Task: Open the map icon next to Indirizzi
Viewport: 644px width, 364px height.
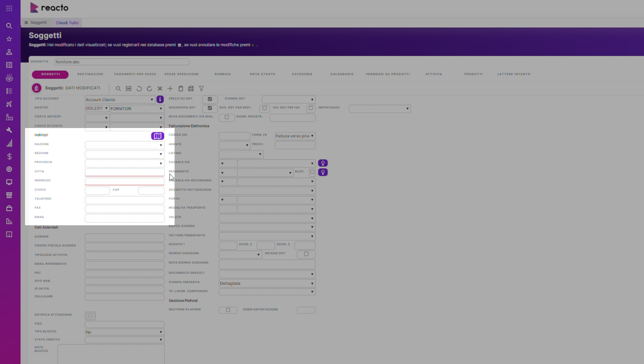Action: pos(157,136)
